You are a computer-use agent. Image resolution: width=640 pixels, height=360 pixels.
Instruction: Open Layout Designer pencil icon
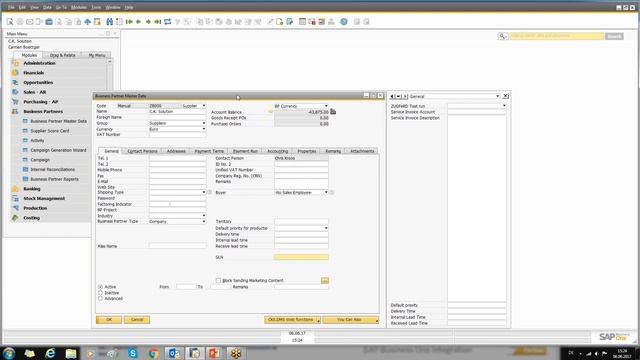click(x=270, y=22)
